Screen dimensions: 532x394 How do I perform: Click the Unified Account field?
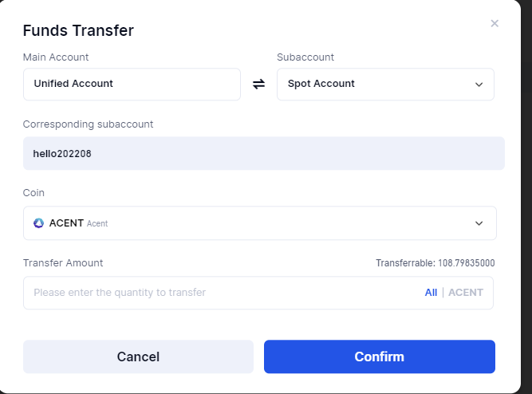point(132,84)
